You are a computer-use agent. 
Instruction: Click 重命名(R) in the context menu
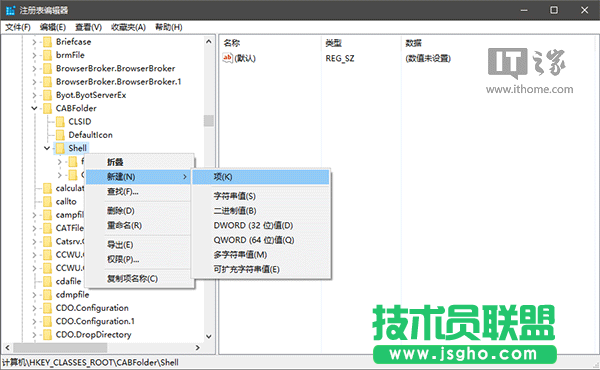(x=139, y=225)
